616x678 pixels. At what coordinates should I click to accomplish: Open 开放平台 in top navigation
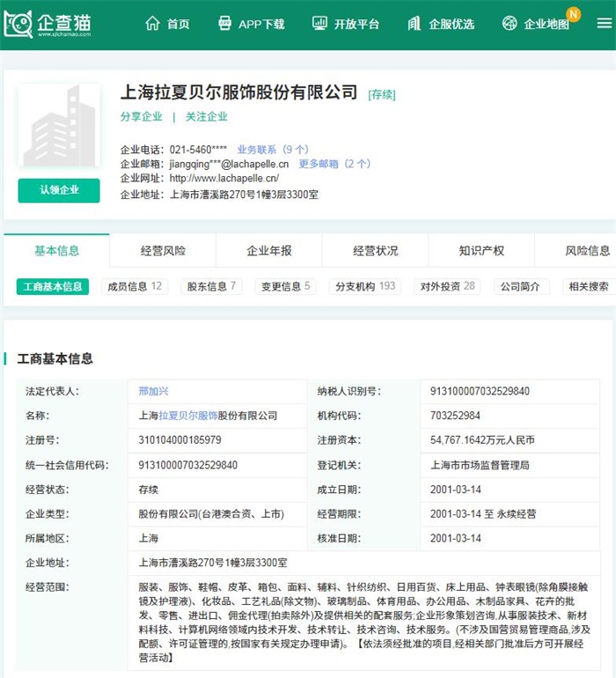click(356, 24)
